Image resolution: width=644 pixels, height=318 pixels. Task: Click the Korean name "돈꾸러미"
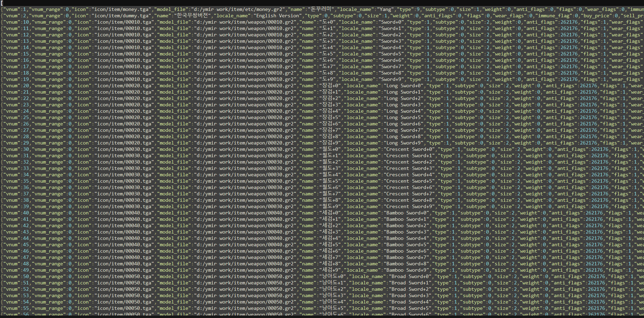321,10
